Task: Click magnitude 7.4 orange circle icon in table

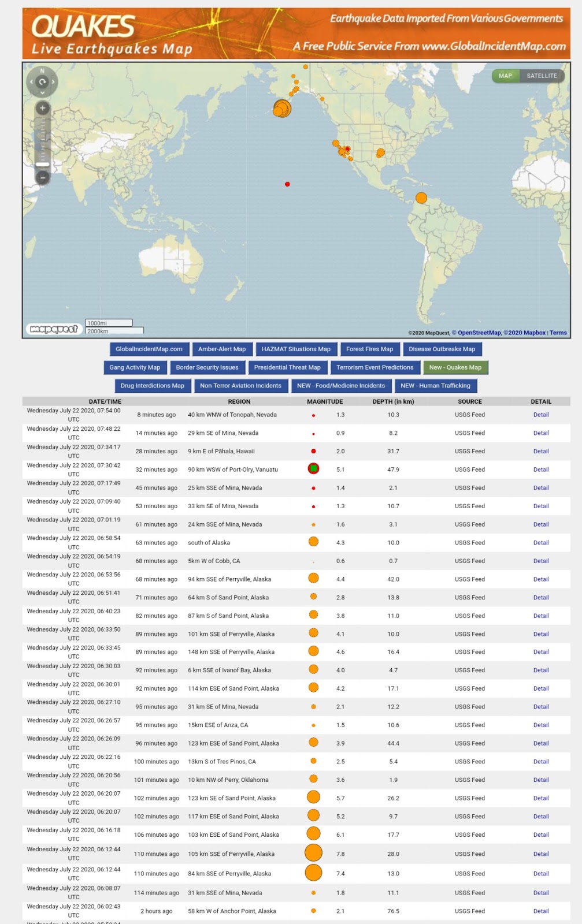Action: pyautogui.click(x=313, y=873)
